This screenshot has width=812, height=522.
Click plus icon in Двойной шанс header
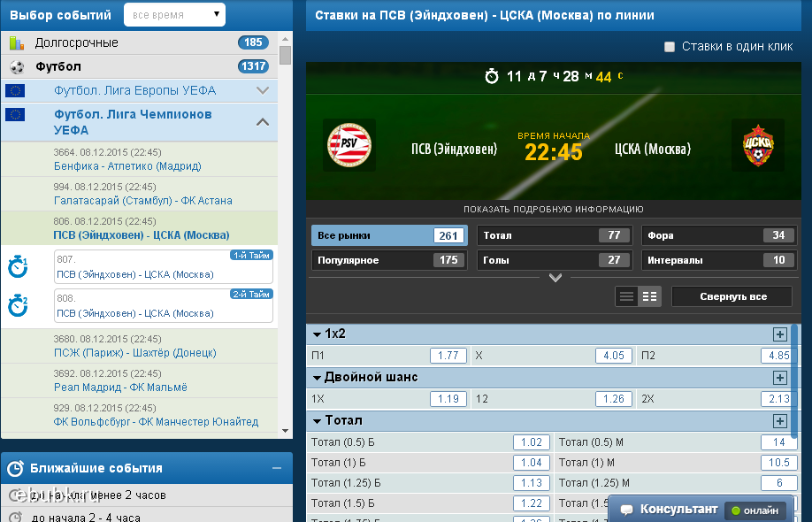780,378
